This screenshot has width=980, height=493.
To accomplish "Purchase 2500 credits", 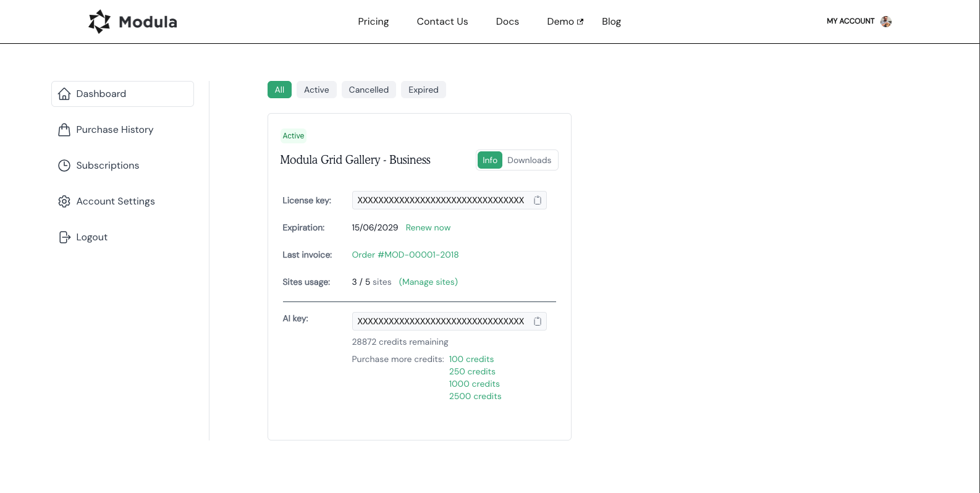I will (475, 396).
